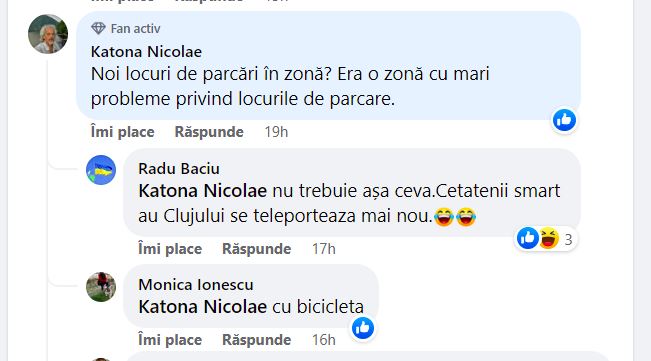Open the like reaction icon with count 3
651x361 pixels.
click(x=528, y=239)
